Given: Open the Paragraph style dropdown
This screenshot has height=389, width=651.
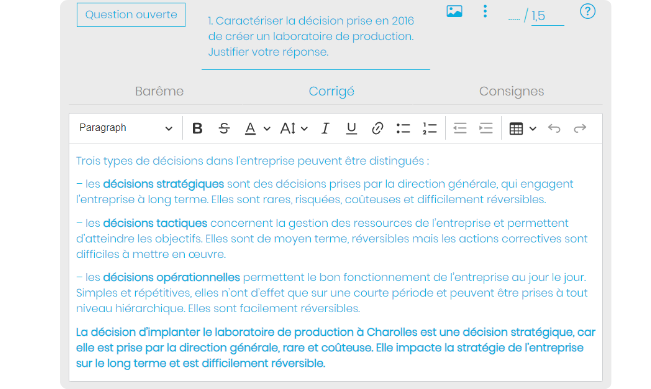Looking at the screenshot, I should 125,128.
